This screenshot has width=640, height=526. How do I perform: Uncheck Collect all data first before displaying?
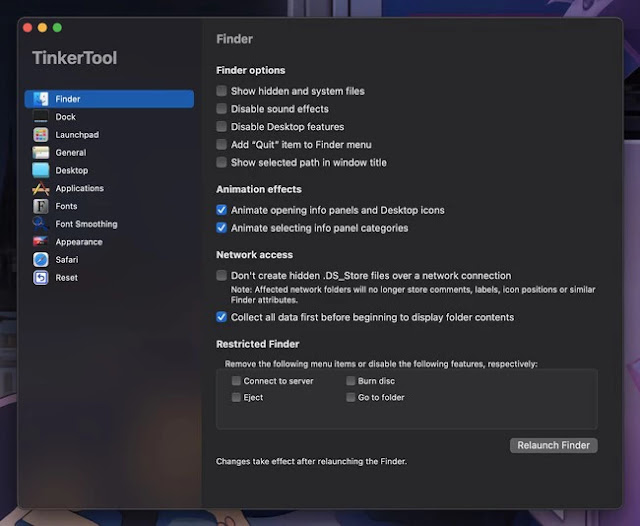(x=221, y=317)
